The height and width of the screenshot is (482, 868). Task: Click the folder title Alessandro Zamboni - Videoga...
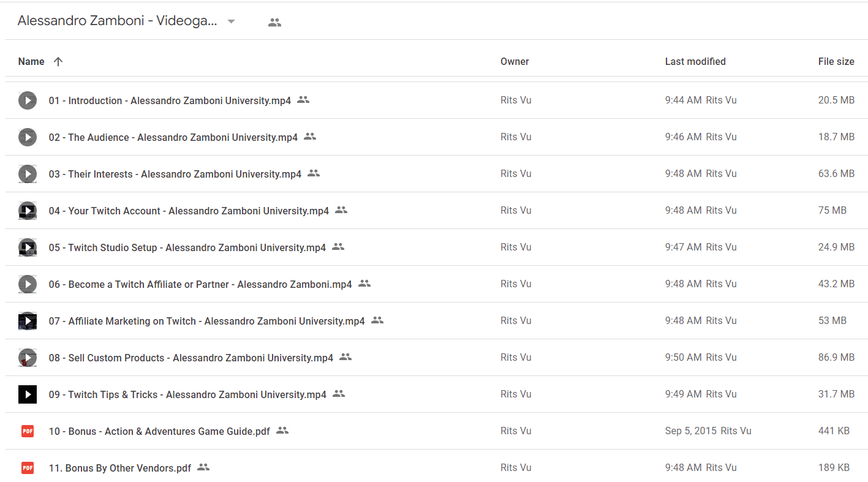[x=117, y=21]
